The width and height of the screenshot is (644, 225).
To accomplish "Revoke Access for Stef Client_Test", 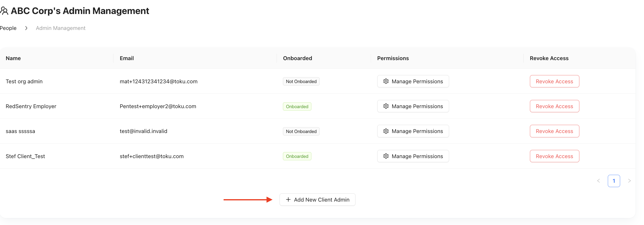I will click(554, 156).
